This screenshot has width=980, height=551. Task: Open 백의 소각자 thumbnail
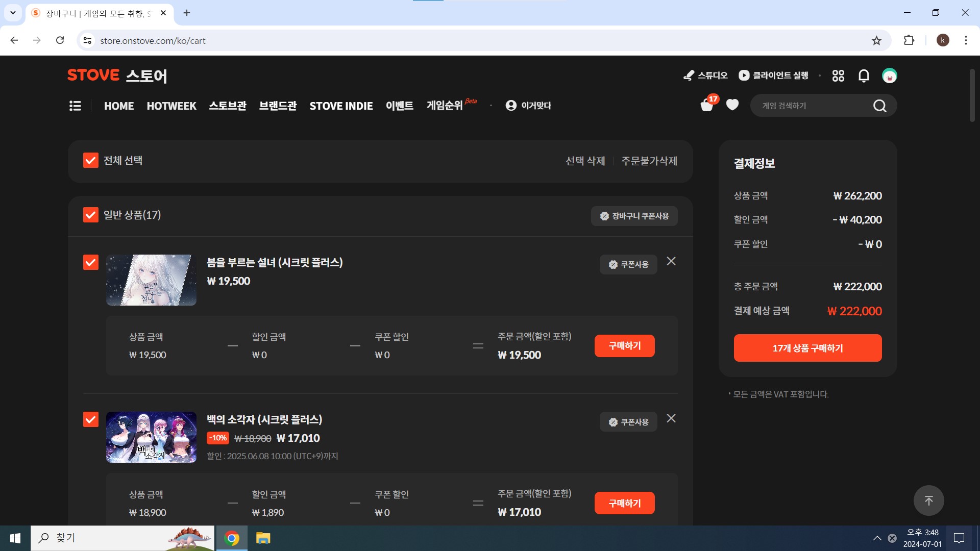coord(151,437)
